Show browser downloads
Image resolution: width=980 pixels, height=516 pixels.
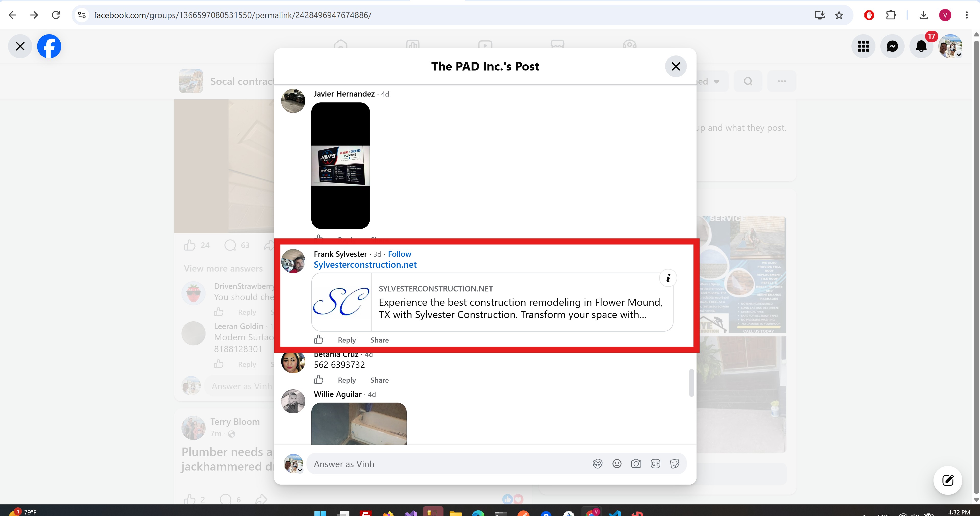[x=923, y=15]
